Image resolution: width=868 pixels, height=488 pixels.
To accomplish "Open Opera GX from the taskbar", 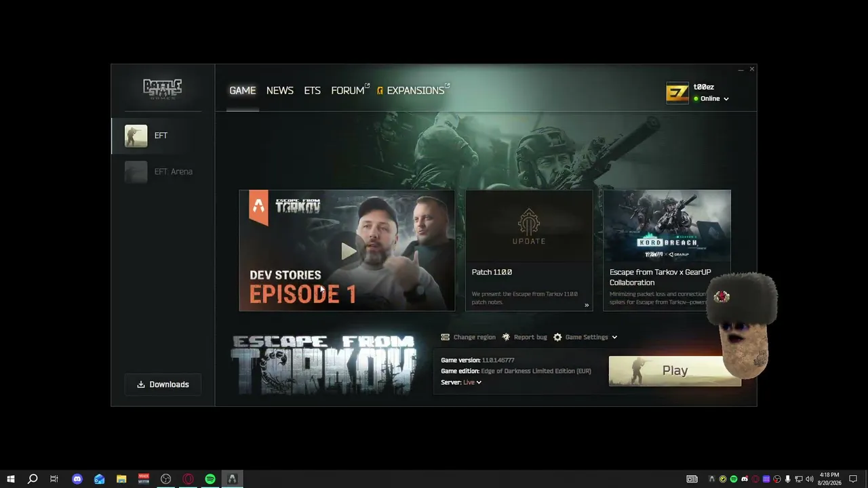I will click(x=188, y=479).
